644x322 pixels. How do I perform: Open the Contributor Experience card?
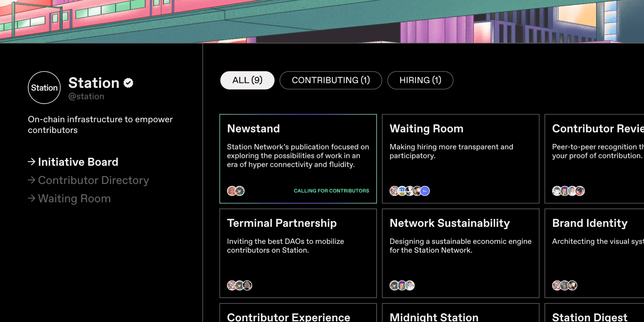tap(298, 312)
